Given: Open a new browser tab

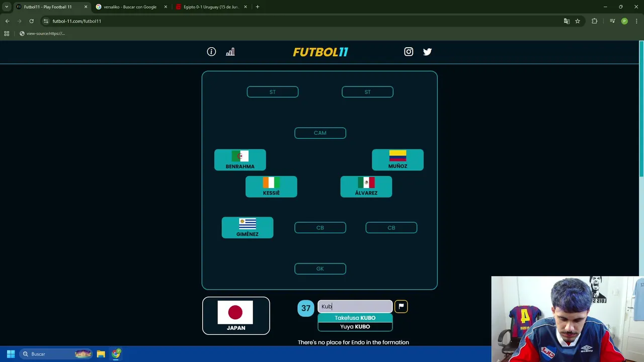Looking at the screenshot, I should pyautogui.click(x=257, y=7).
